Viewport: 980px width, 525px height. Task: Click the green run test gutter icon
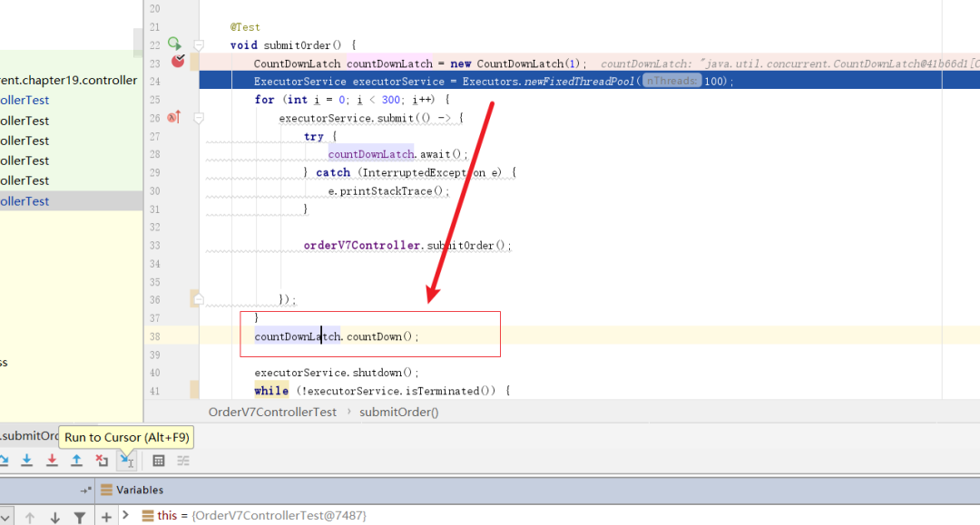coord(174,44)
